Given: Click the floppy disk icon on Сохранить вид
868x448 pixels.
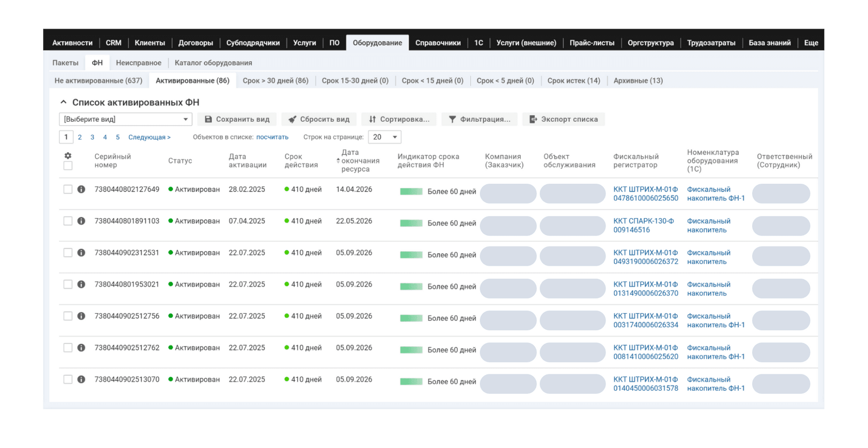Looking at the screenshot, I should pyautogui.click(x=208, y=119).
